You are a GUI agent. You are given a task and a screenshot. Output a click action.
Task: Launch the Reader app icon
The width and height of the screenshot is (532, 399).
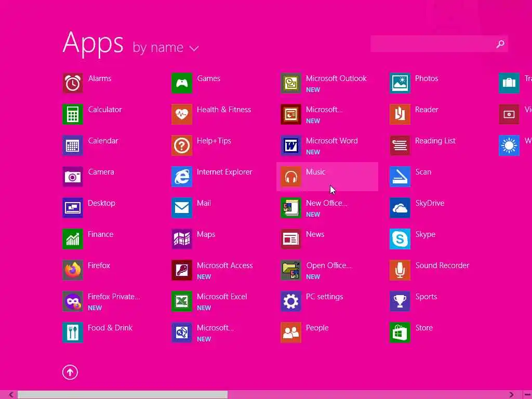tap(400, 114)
